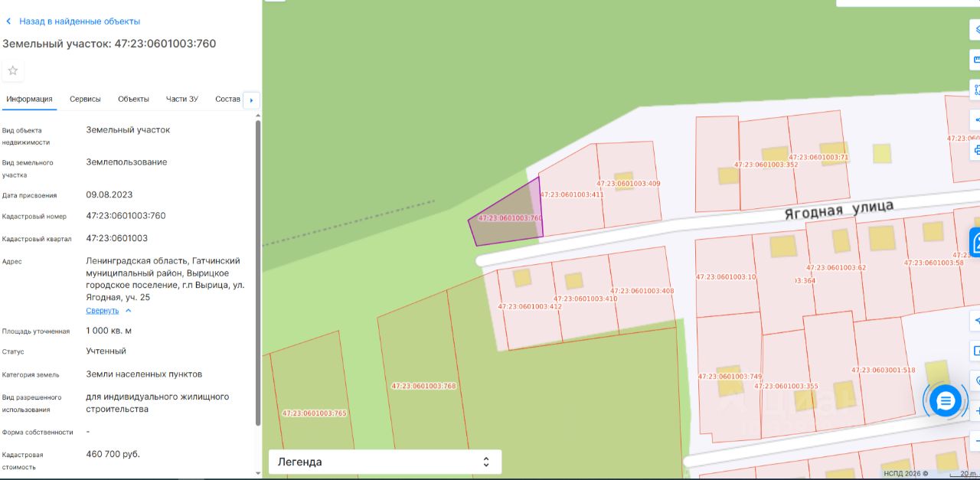
Task: Click parcel label 47:23:0601003:749 on map
Action: pyautogui.click(x=730, y=377)
